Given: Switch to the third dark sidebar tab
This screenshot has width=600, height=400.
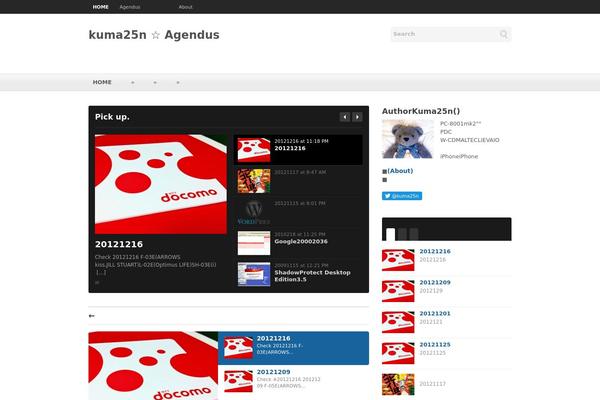Looking at the screenshot, I should tap(414, 234).
